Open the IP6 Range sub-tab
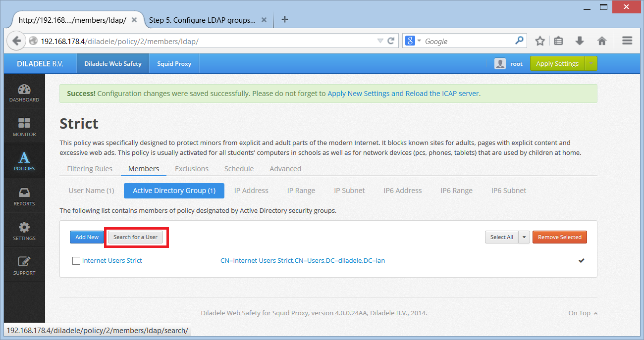The height and width of the screenshot is (340, 644). [x=456, y=191]
